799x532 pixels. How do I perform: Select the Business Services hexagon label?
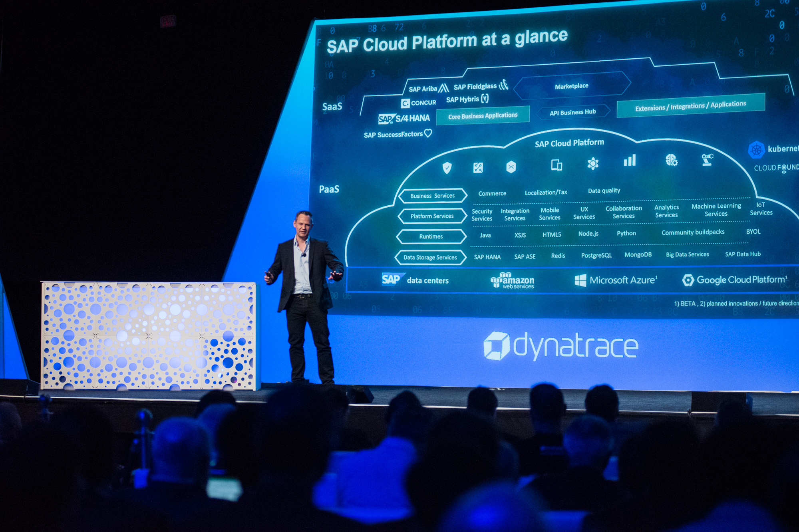point(433,196)
